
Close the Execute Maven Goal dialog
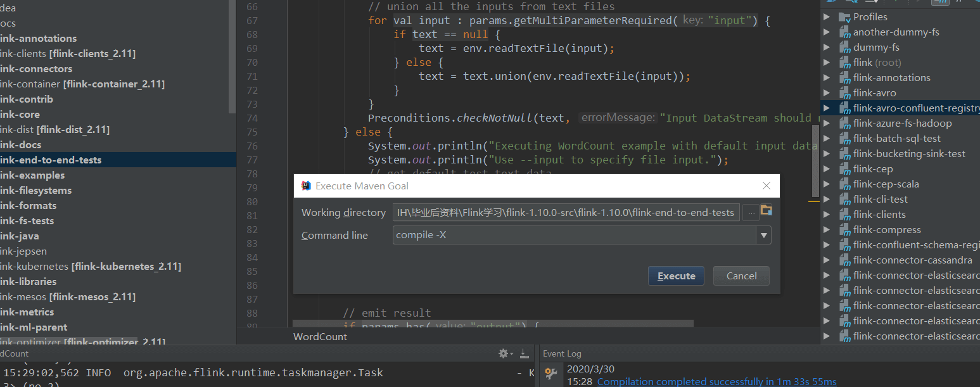click(766, 186)
